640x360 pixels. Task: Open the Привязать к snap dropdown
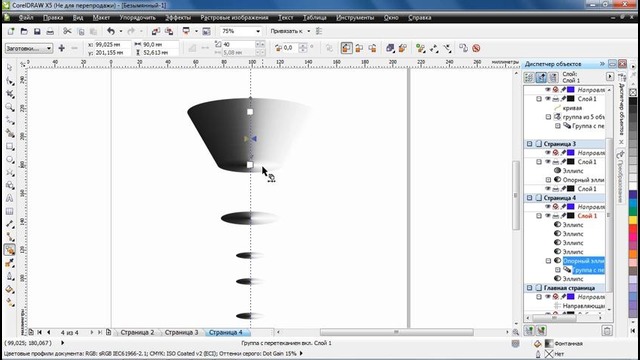click(x=309, y=31)
